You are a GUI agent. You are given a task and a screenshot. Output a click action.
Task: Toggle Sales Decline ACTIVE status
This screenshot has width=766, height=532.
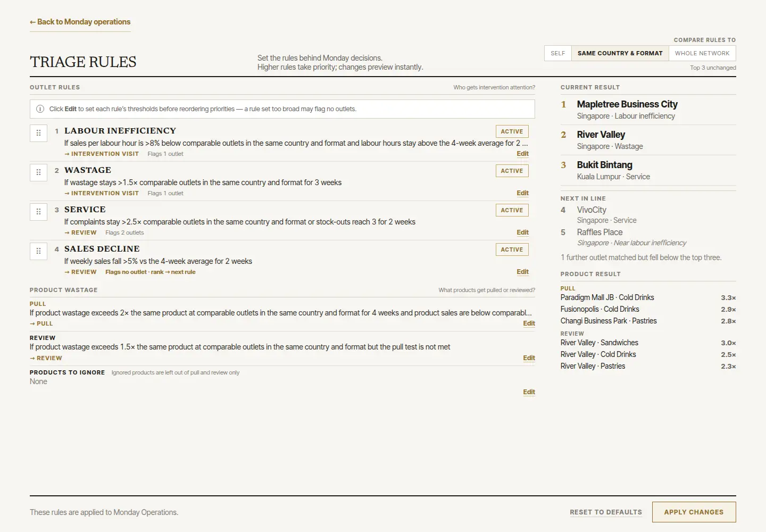(x=512, y=250)
